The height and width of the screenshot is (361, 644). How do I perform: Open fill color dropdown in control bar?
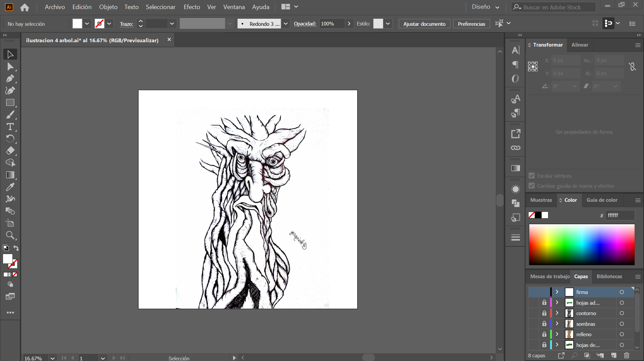coord(87,23)
